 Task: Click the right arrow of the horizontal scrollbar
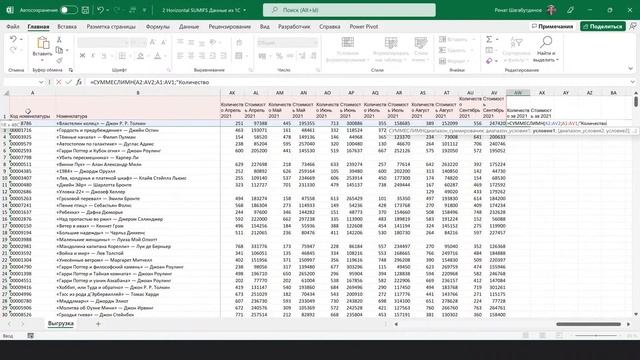(x=629, y=324)
